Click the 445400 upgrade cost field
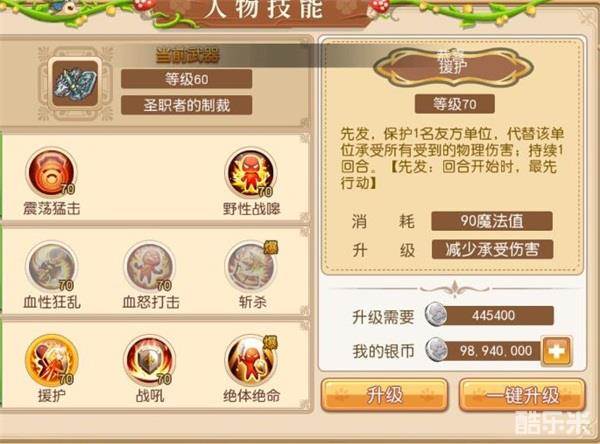Image resolution: width=600 pixels, height=444 pixels. [x=493, y=315]
